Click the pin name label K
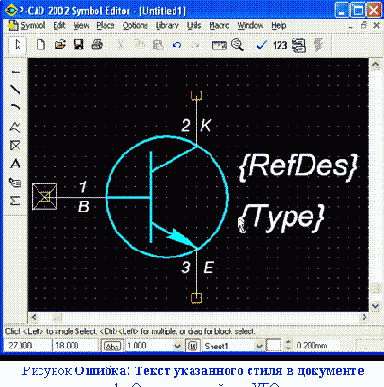384x387 pixels. pyautogui.click(x=206, y=126)
